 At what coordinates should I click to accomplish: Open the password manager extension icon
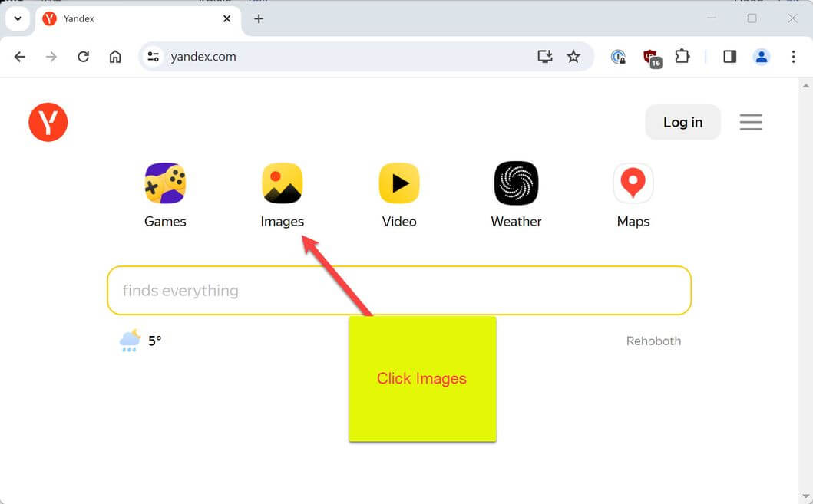tap(618, 57)
